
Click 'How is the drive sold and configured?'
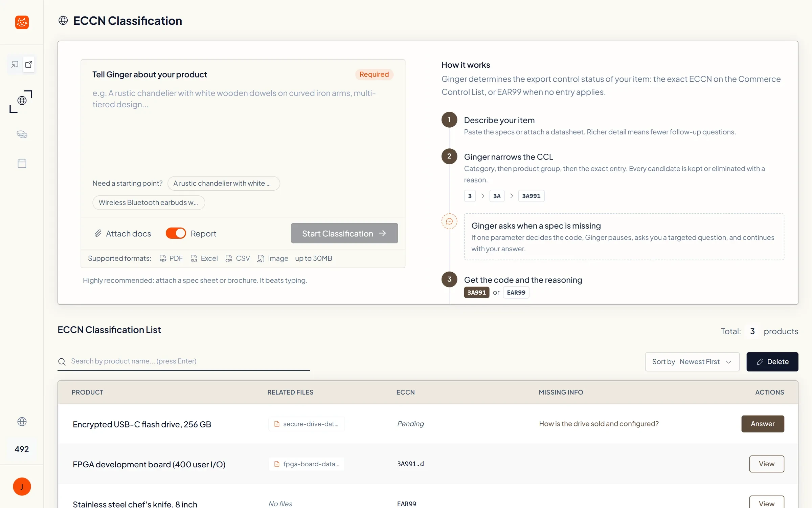(x=599, y=424)
